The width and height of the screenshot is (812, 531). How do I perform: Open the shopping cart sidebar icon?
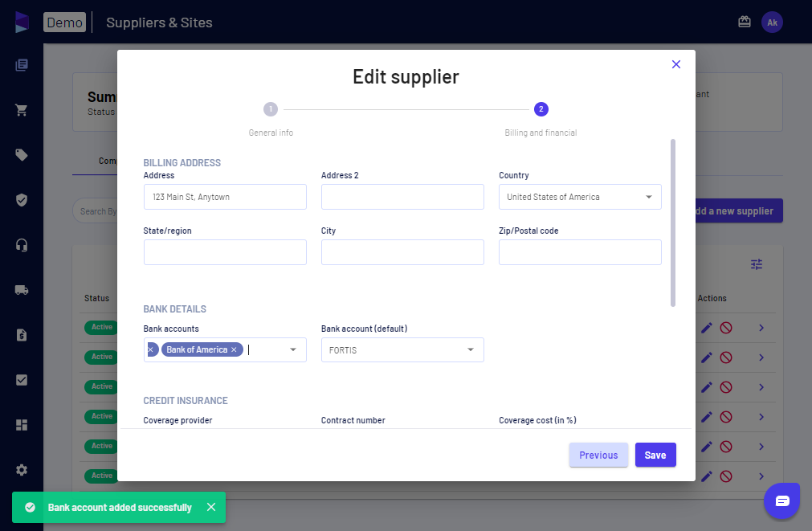21,110
